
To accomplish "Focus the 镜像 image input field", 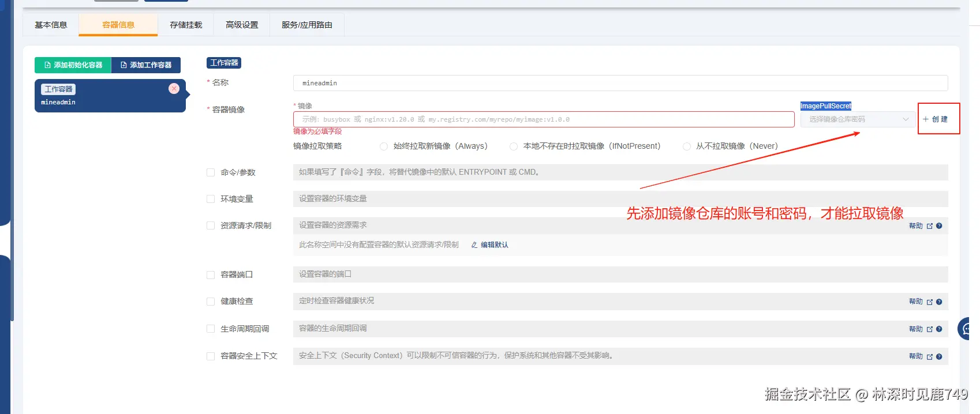I will coord(544,119).
